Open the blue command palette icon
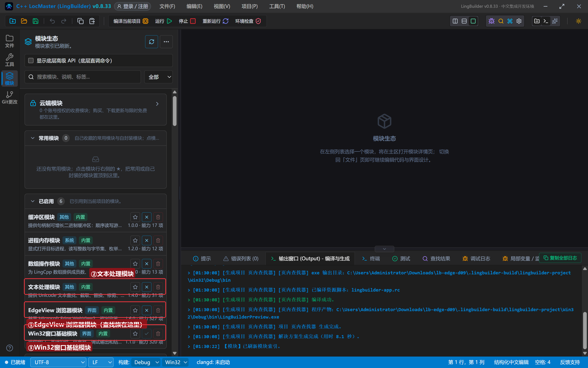 (x=510, y=21)
